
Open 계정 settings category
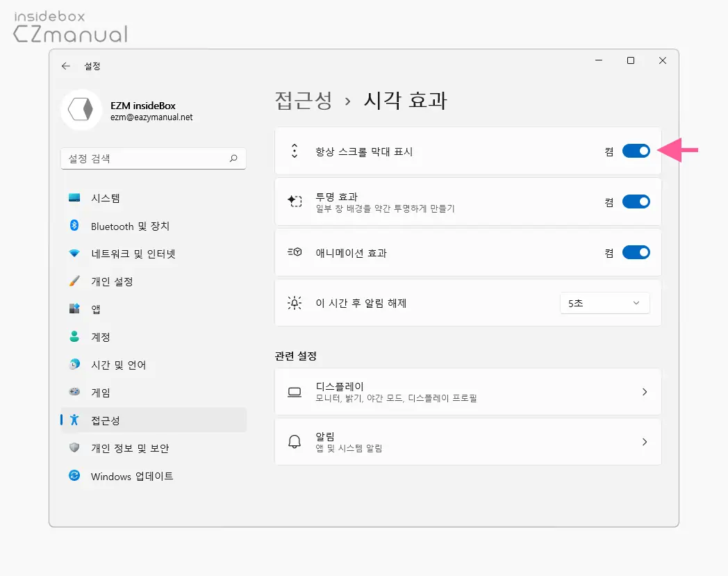click(x=154, y=337)
